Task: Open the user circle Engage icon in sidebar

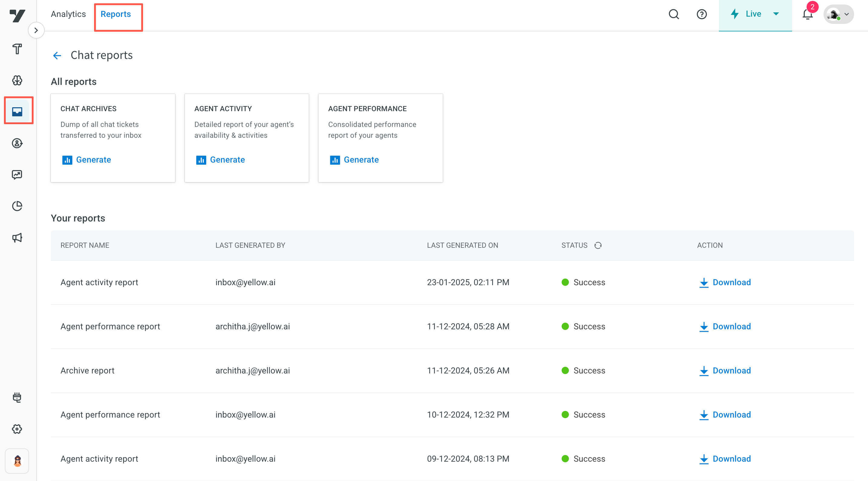Action: click(17, 143)
